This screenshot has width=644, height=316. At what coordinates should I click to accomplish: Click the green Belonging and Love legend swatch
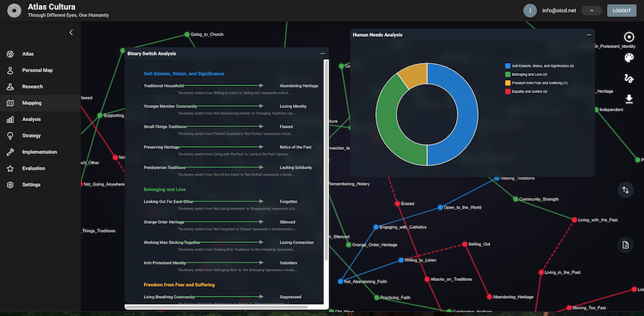click(507, 75)
